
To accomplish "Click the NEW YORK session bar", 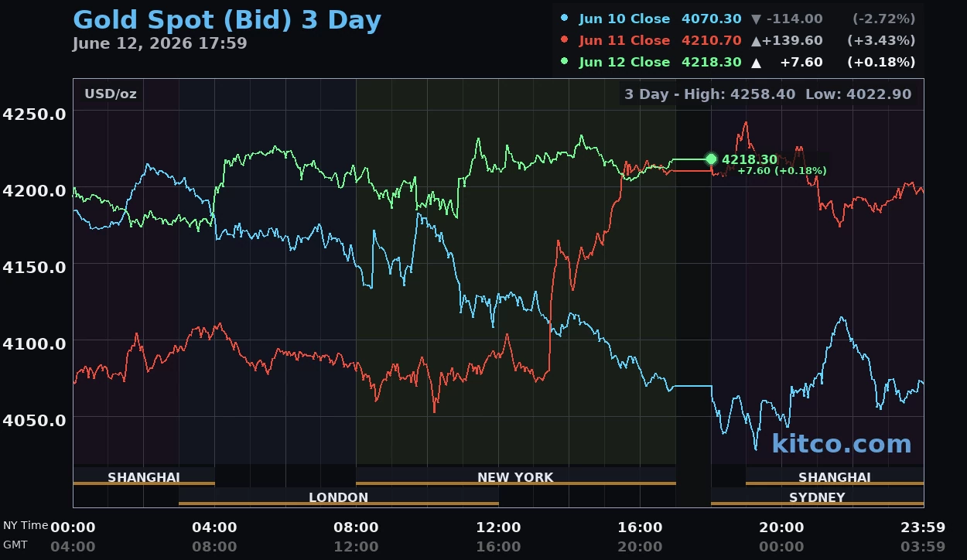I will [515, 476].
